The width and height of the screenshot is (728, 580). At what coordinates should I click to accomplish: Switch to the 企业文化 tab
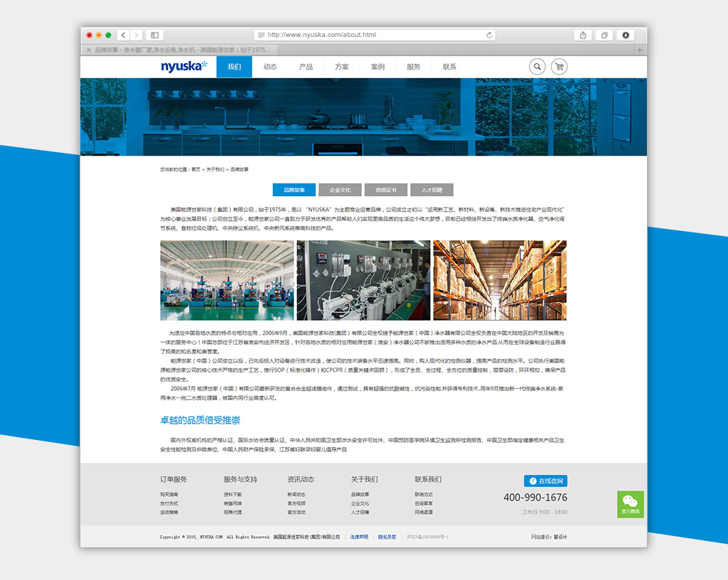point(340,190)
